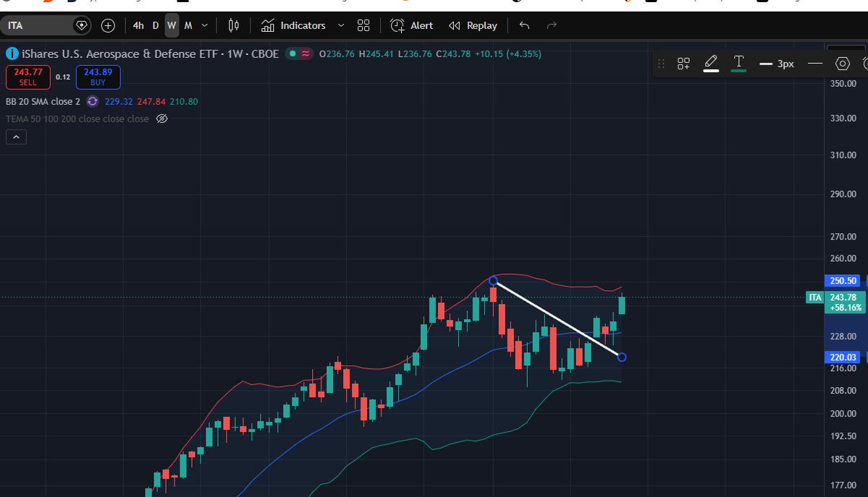Click the purple refresh icon beside BB indicator
Viewport: 868px width, 497px height.
tap(93, 101)
